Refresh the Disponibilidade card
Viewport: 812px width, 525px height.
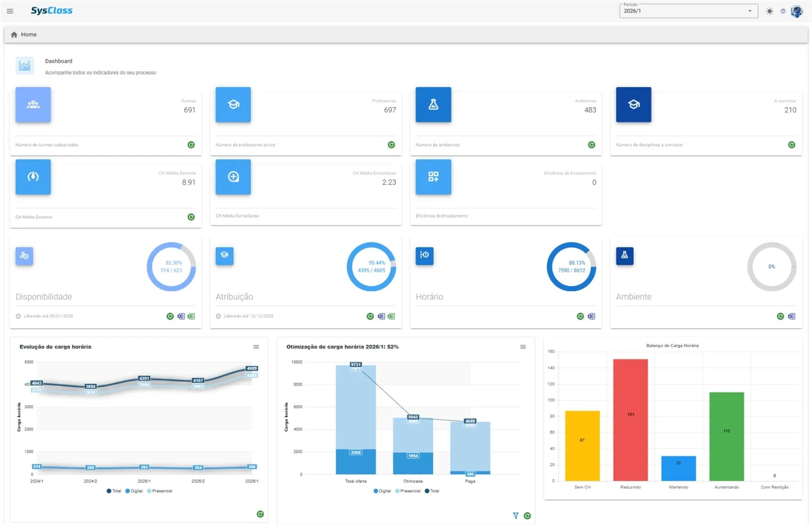tap(170, 316)
